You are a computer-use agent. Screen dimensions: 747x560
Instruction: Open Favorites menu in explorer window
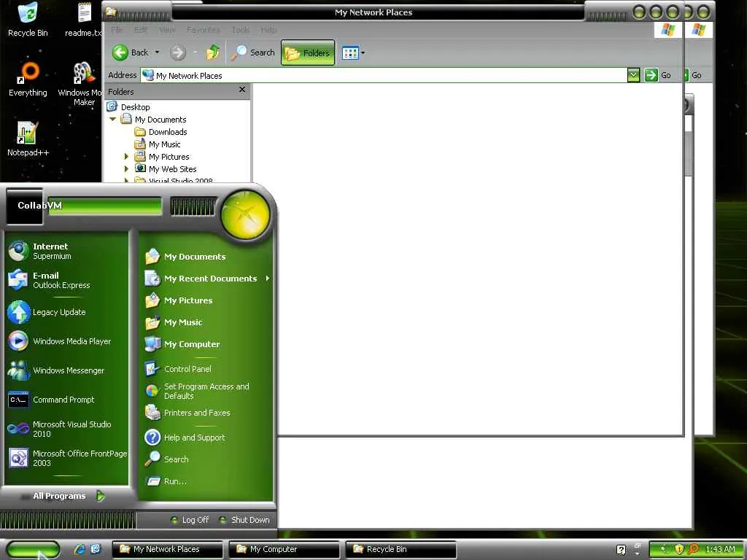pyautogui.click(x=204, y=29)
